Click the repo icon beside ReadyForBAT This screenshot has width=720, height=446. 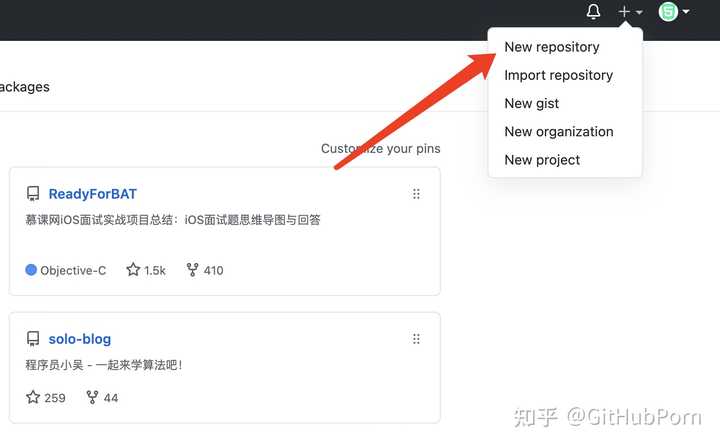point(33,194)
